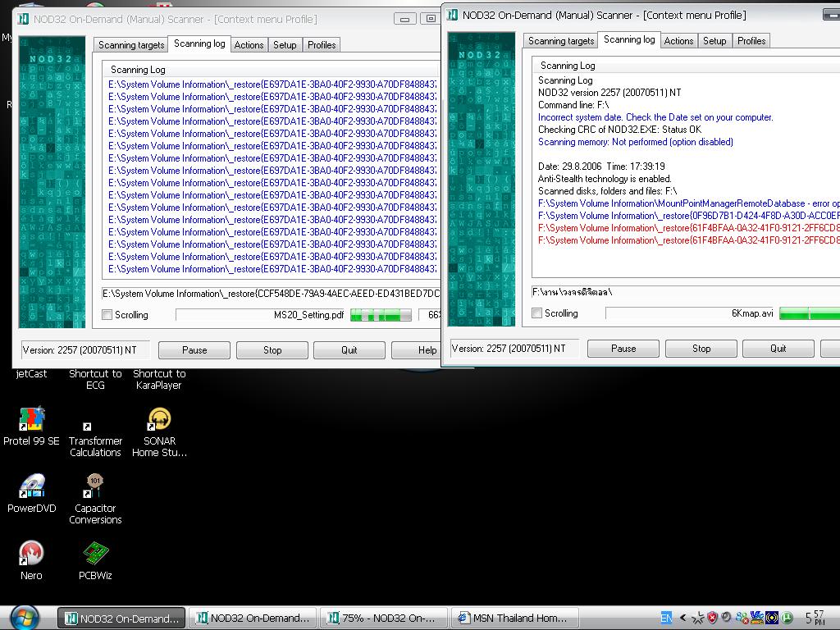Open Profiles tab in left window
Viewport: 840px width, 630px height.
[322, 45]
